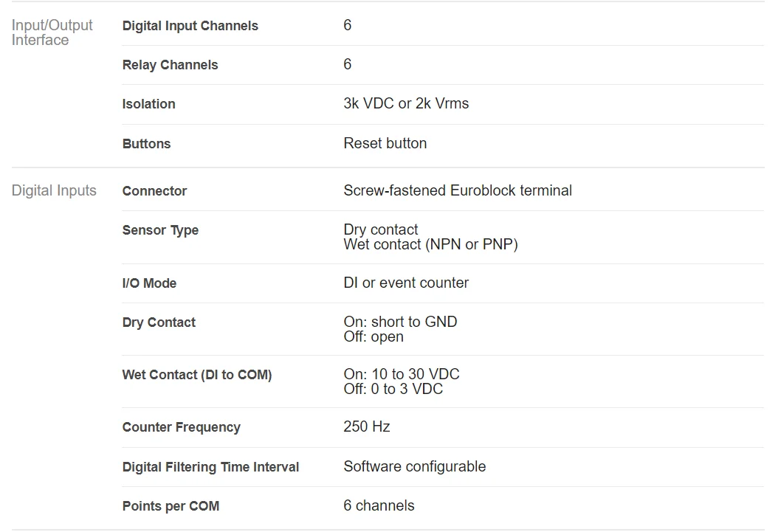Select the Reset button value text
This screenshot has width=781, height=532.
click(x=385, y=143)
